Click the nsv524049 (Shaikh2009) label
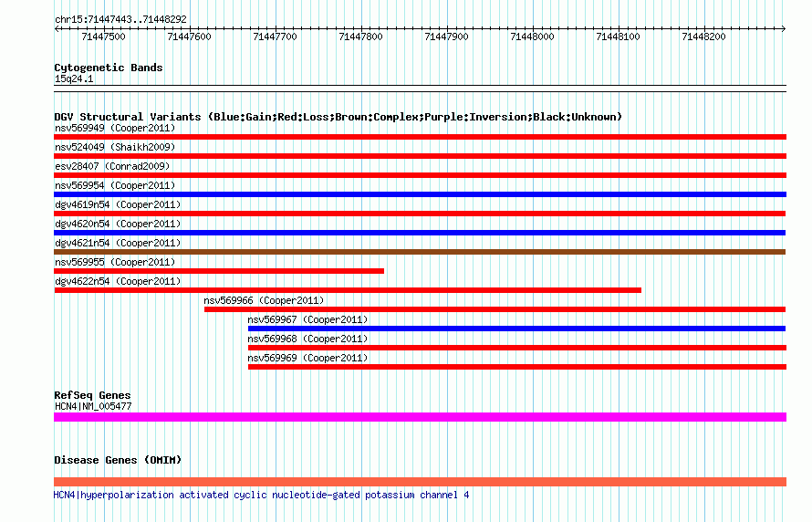The width and height of the screenshot is (812, 522). pyautogui.click(x=115, y=147)
